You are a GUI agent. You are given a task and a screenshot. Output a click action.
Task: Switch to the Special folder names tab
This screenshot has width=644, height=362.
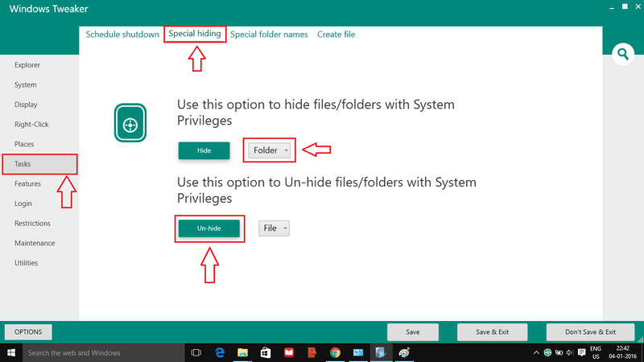tap(269, 35)
